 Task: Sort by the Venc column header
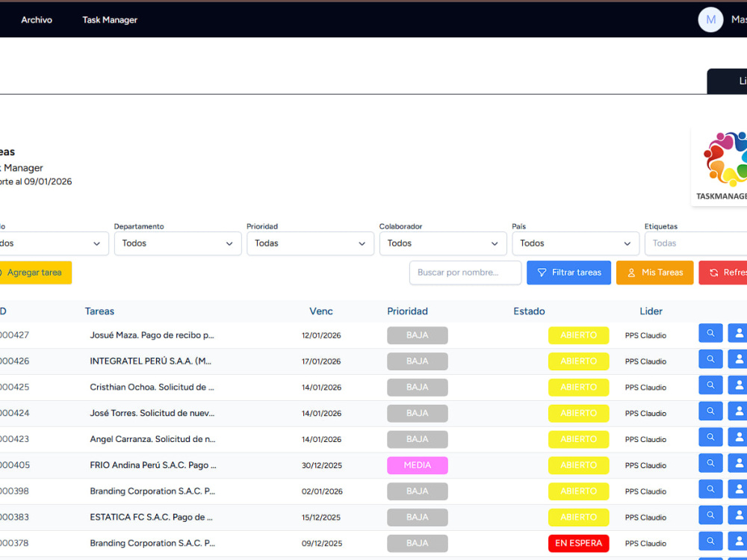tap(321, 311)
